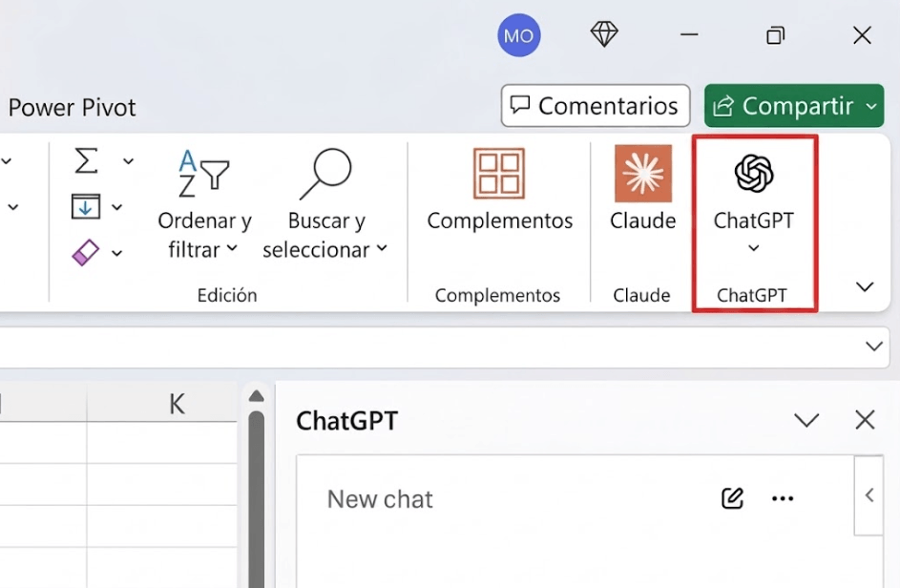Open the chat three-dots menu
This screenshot has width=900, height=588.
(783, 498)
